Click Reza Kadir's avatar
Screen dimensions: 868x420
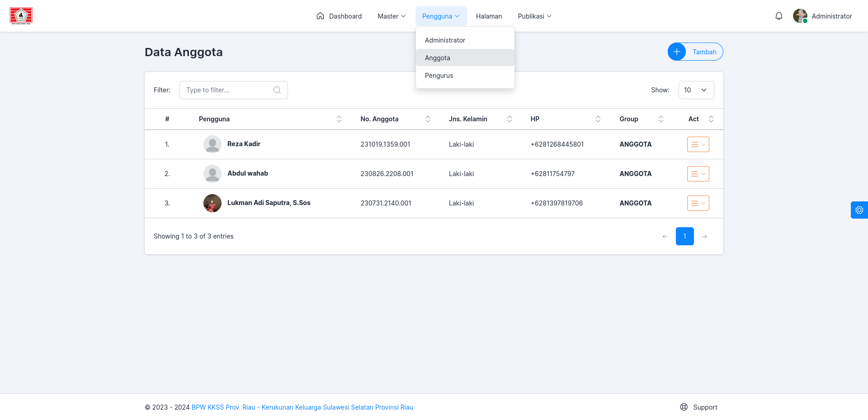[212, 144]
